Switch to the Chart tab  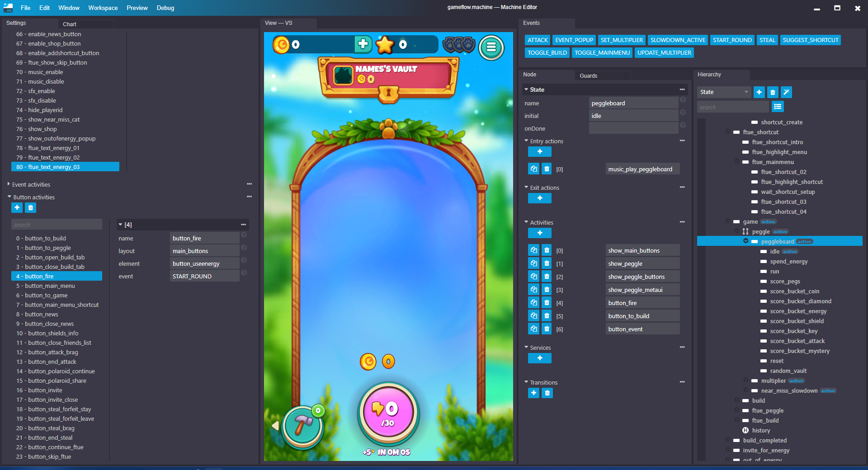(x=70, y=24)
